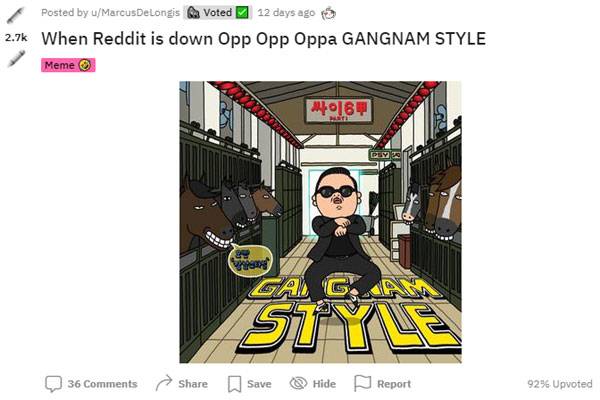
Task: Open u/MarcusDeLongis user profile
Action: (x=135, y=13)
